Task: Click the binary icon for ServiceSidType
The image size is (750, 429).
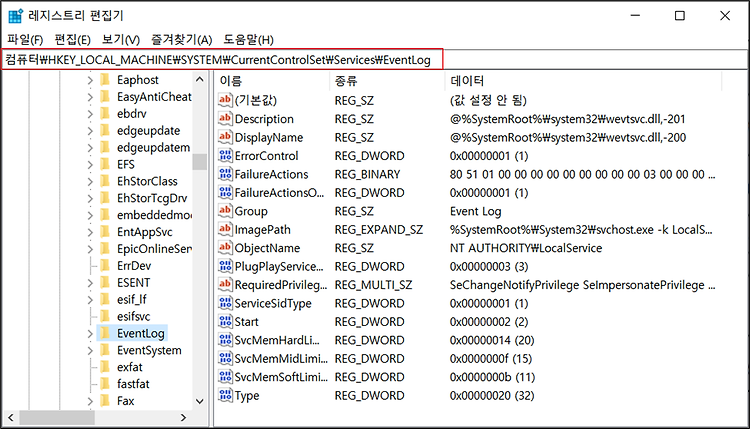Action: pos(225,303)
